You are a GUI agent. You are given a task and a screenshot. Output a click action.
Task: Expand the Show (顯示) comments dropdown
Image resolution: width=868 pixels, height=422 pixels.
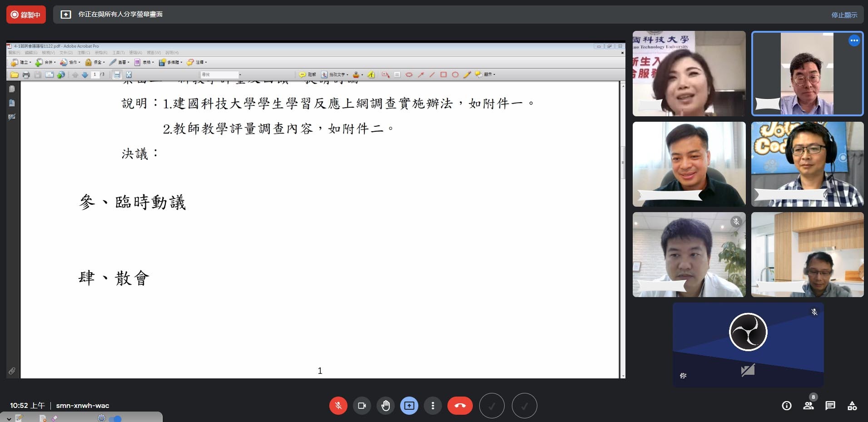[485, 74]
